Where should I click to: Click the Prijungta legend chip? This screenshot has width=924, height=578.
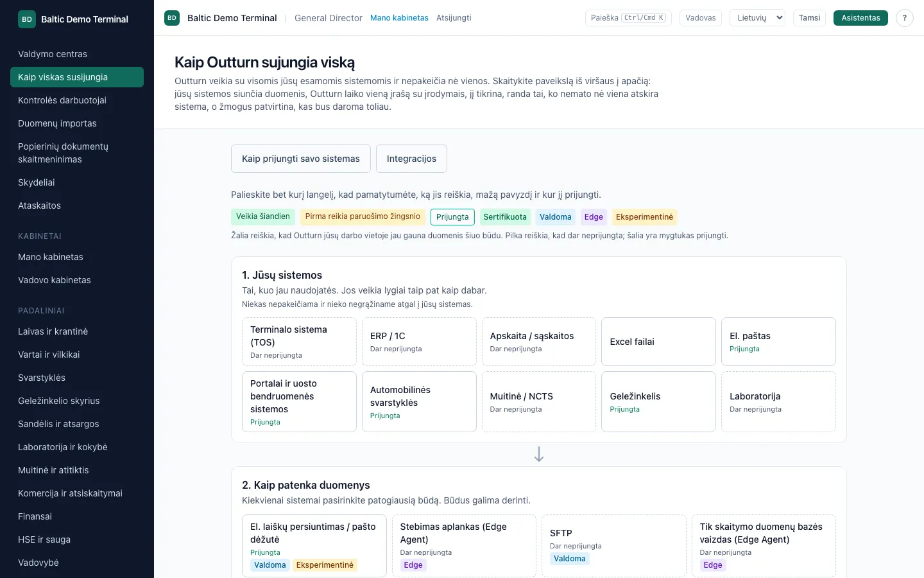pos(452,217)
